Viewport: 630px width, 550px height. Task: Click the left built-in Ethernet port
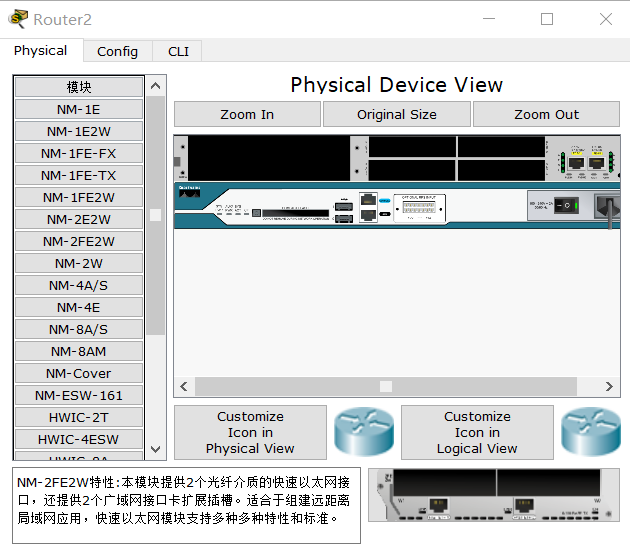(576, 163)
